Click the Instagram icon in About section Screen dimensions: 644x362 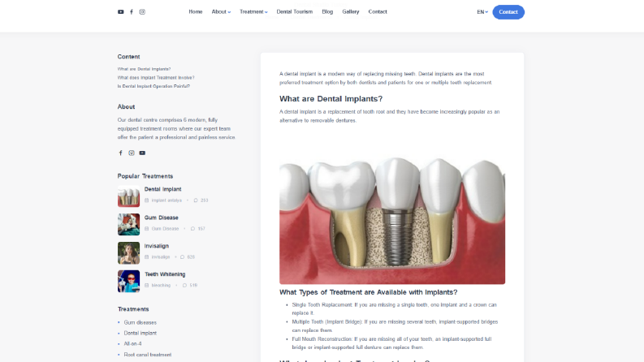click(x=132, y=153)
